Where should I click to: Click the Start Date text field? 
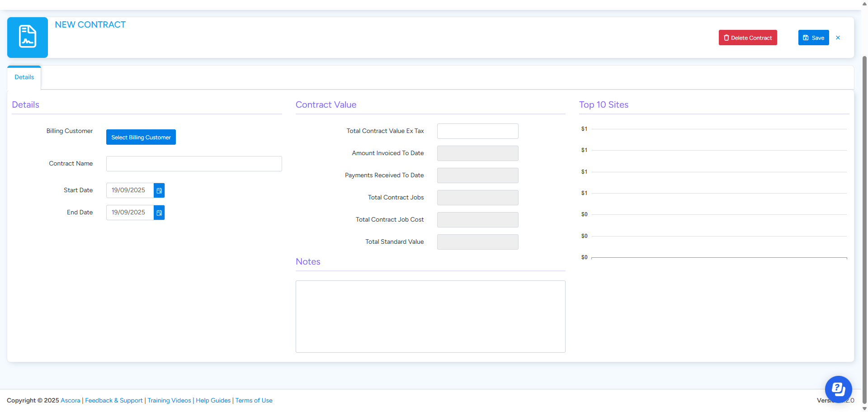130,190
